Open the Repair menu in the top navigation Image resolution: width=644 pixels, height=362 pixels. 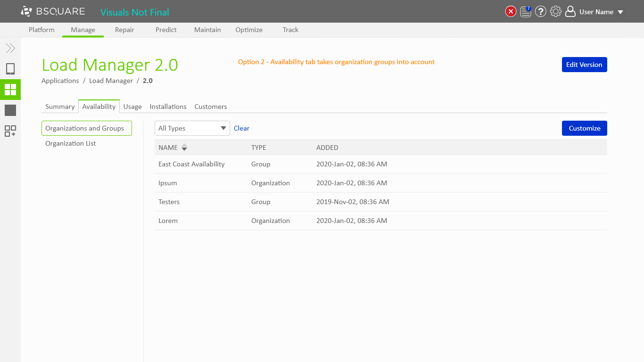coord(124,30)
